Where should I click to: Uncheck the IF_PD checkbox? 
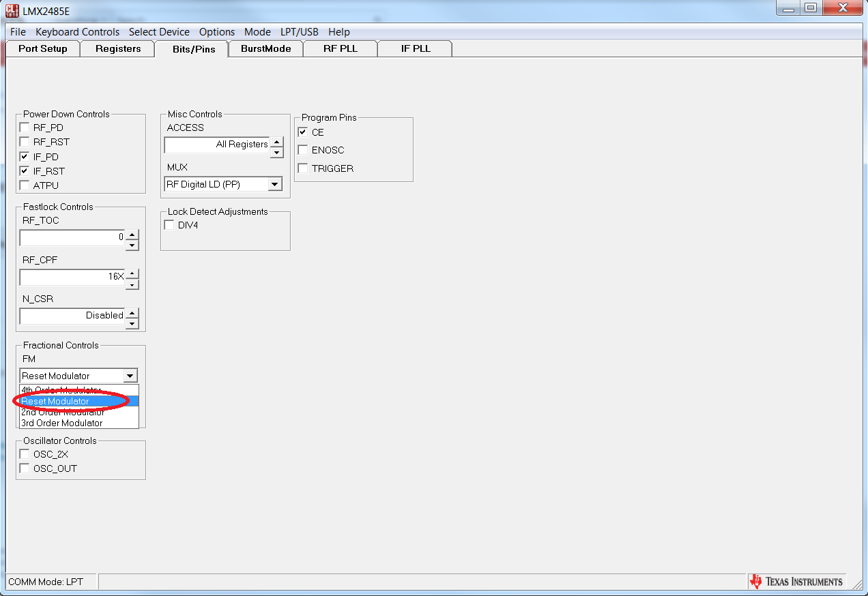click(x=25, y=157)
